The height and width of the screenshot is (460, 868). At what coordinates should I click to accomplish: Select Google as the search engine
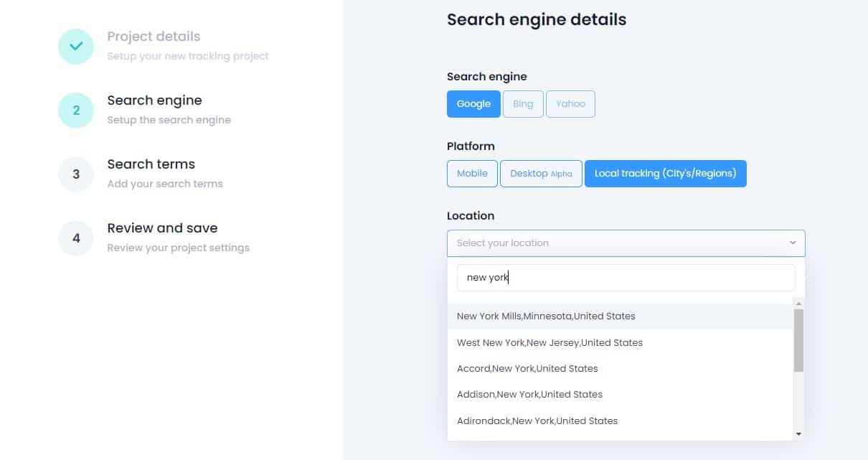(473, 103)
